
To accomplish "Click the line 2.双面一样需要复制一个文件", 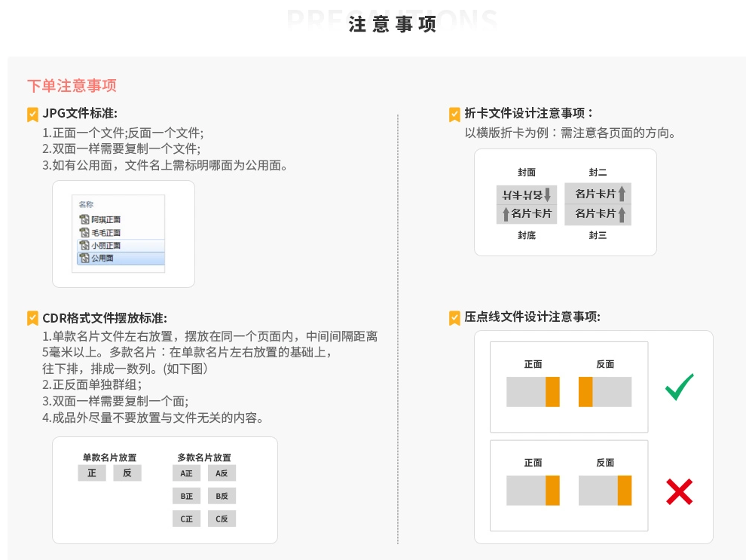I will [121, 149].
